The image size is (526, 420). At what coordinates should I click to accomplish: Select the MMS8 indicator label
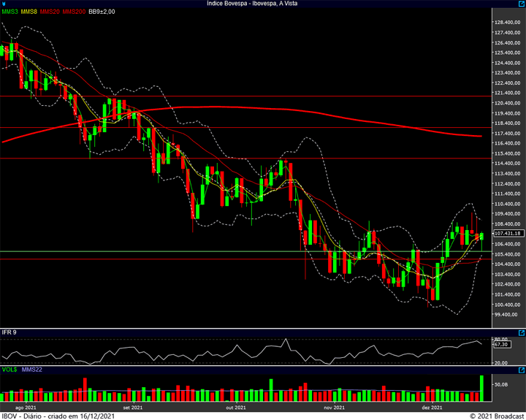coord(28,12)
